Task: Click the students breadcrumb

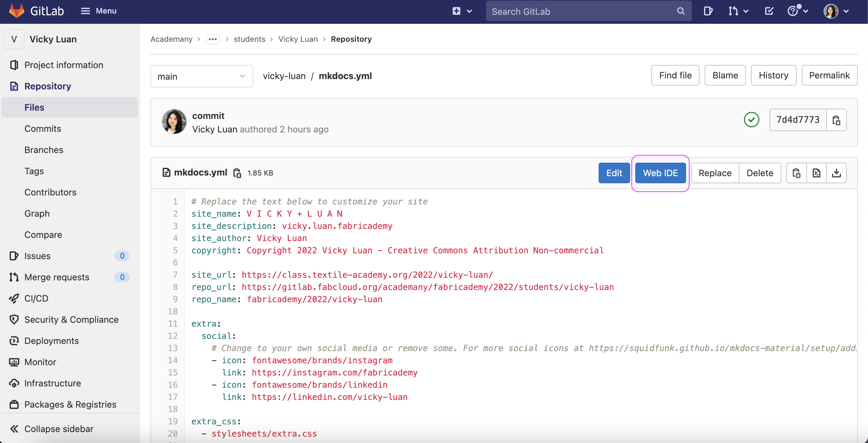Action: pyautogui.click(x=249, y=39)
